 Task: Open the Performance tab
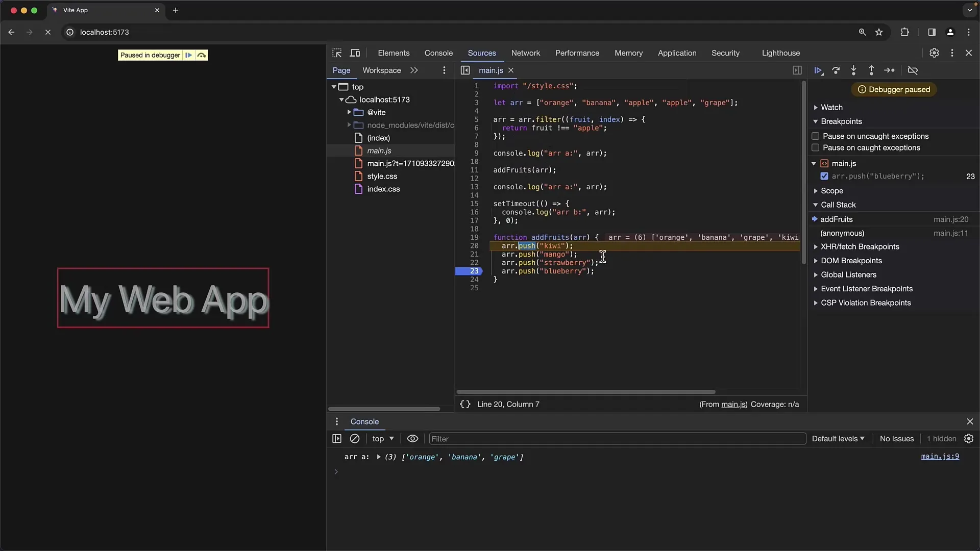(577, 53)
